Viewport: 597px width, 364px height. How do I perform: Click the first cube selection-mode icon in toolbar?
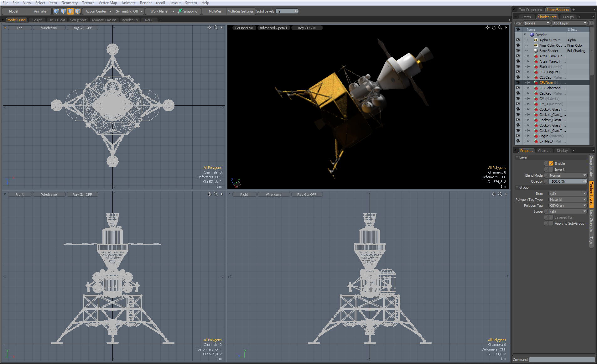[x=56, y=11]
